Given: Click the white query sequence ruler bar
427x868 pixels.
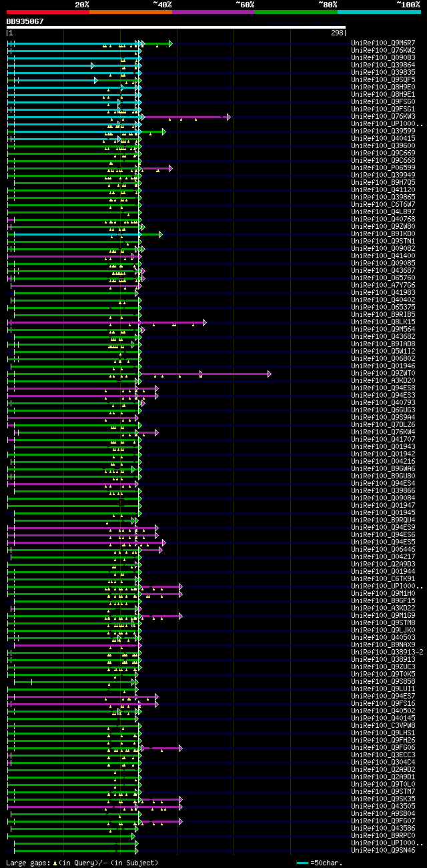Looking at the screenshot, I should click(176, 27).
